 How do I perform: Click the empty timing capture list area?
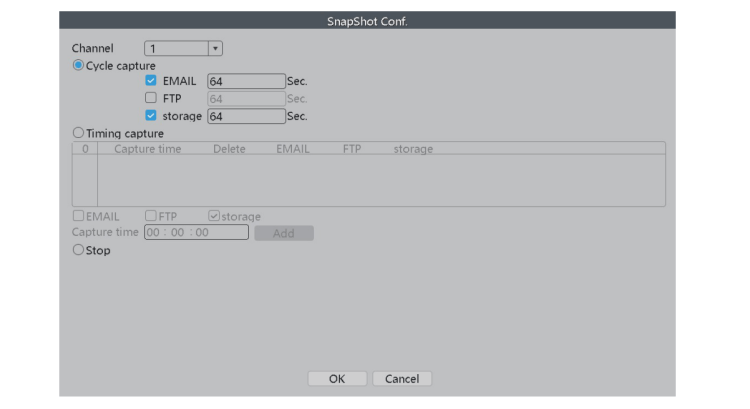380,180
